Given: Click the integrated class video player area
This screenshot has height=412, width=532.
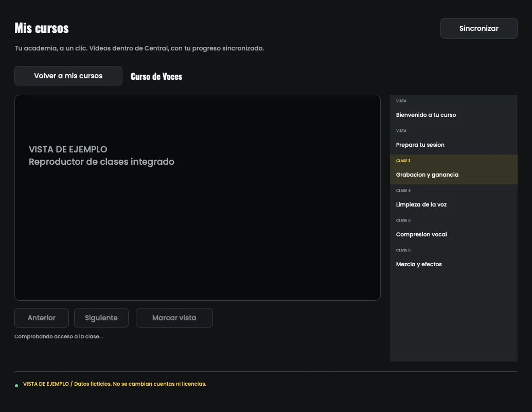Looking at the screenshot, I should (x=198, y=198).
